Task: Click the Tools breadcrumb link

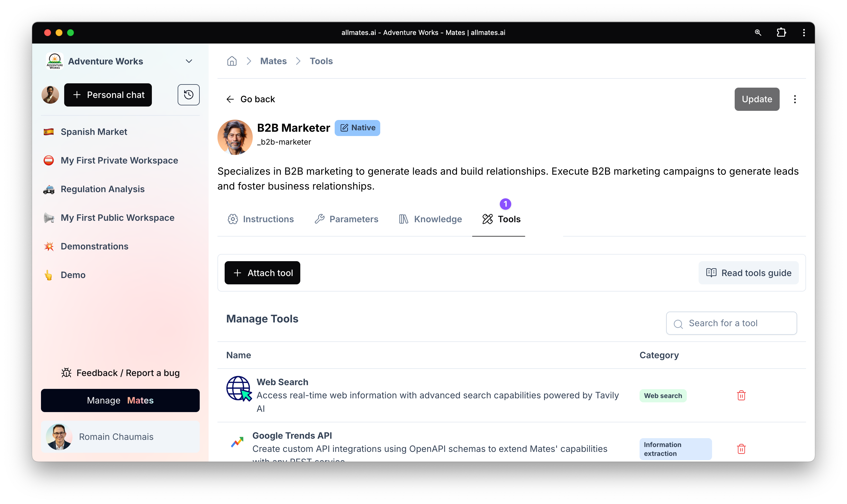Action: pos(321,61)
